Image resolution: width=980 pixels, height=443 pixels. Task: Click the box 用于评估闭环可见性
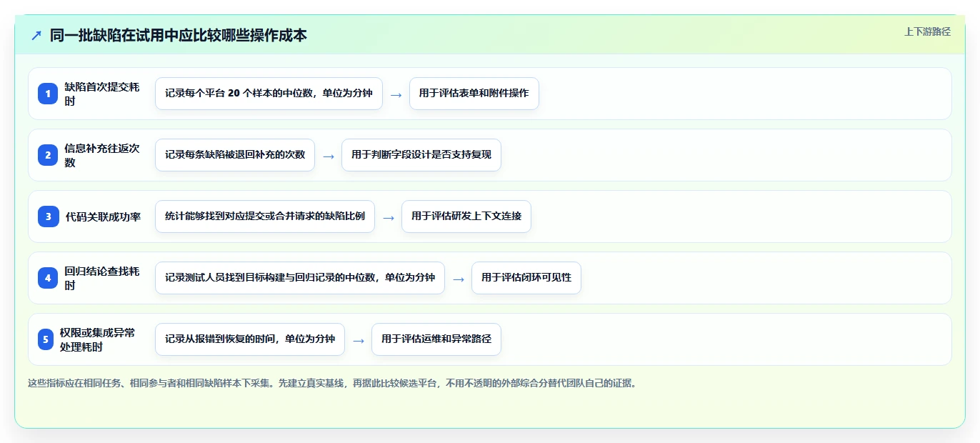point(526,278)
